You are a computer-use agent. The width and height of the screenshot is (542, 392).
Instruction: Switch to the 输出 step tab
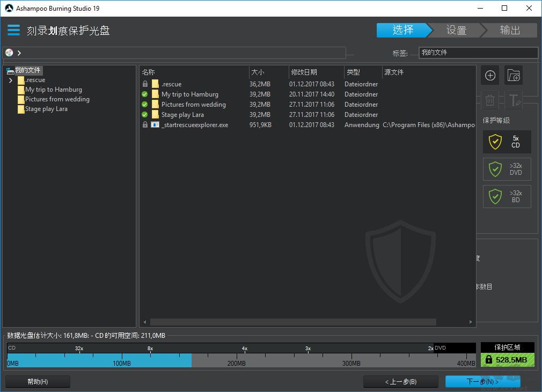click(510, 31)
